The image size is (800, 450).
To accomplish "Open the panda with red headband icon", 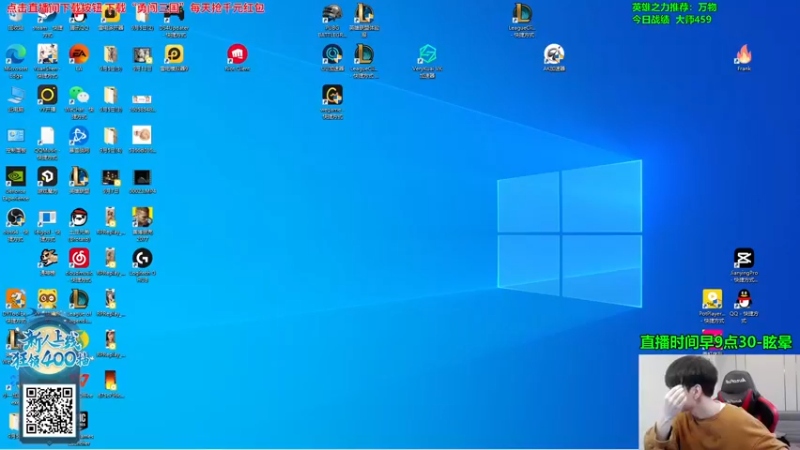I will pos(79,218).
